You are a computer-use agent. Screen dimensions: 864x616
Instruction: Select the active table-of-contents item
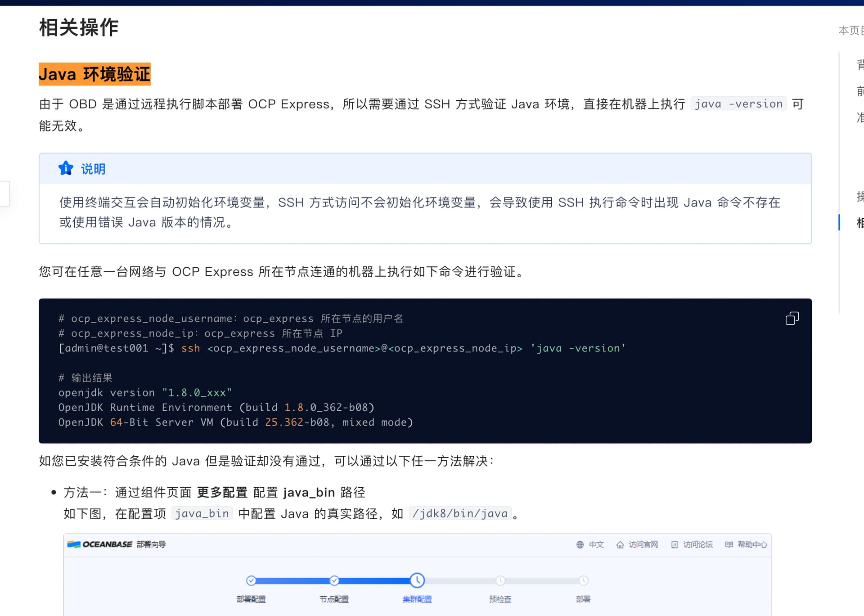click(x=860, y=223)
